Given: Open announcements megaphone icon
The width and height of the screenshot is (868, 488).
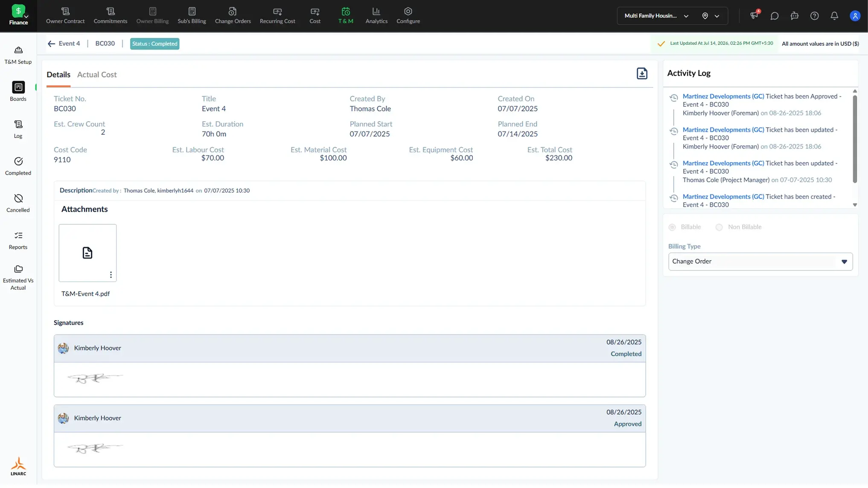Looking at the screenshot, I should 754,16.
